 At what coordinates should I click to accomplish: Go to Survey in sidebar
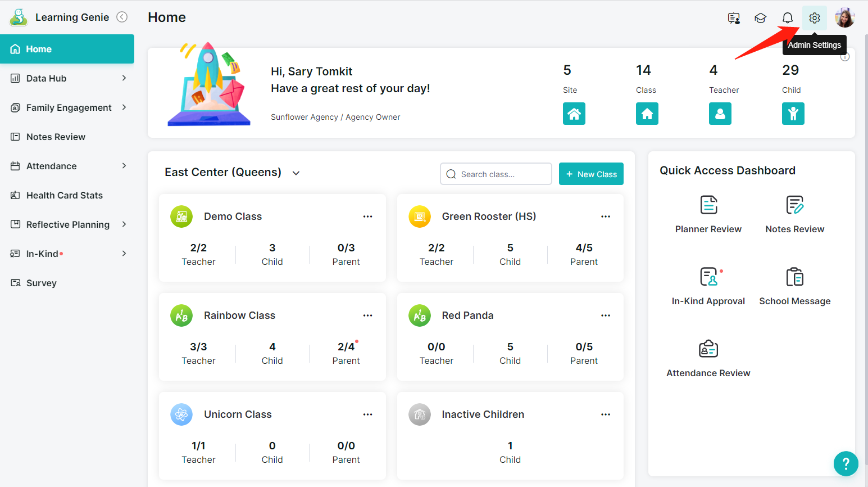41,283
